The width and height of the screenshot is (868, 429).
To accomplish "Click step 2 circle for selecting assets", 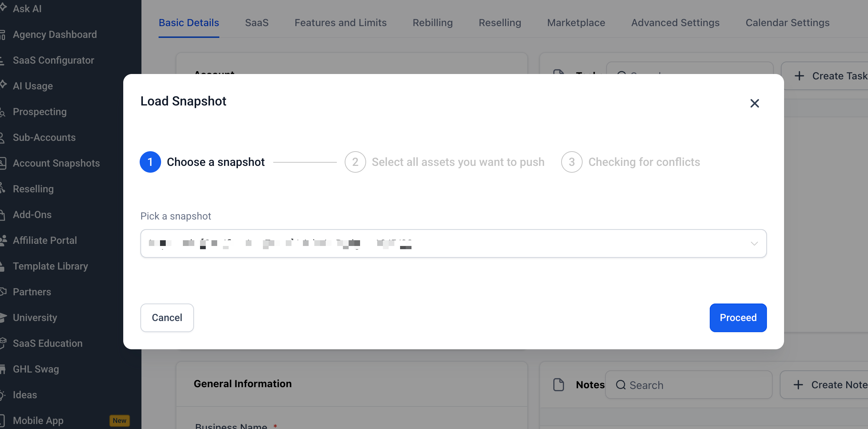I will pyautogui.click(x=355, y=162).
